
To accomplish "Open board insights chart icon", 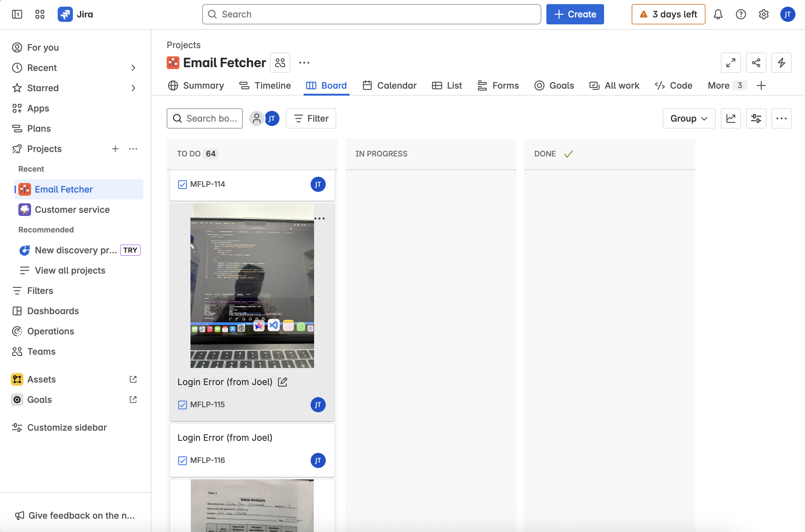I will click(x=731, y=118).
